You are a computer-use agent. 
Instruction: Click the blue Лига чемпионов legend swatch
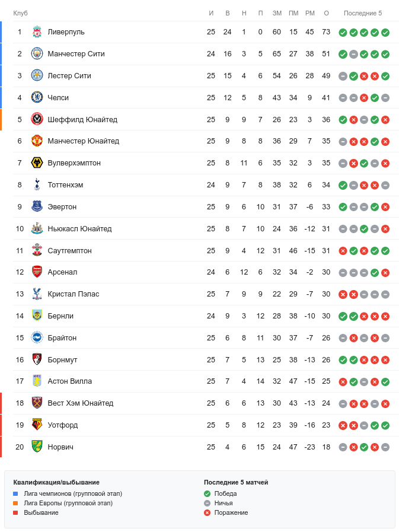pos(16,493)
